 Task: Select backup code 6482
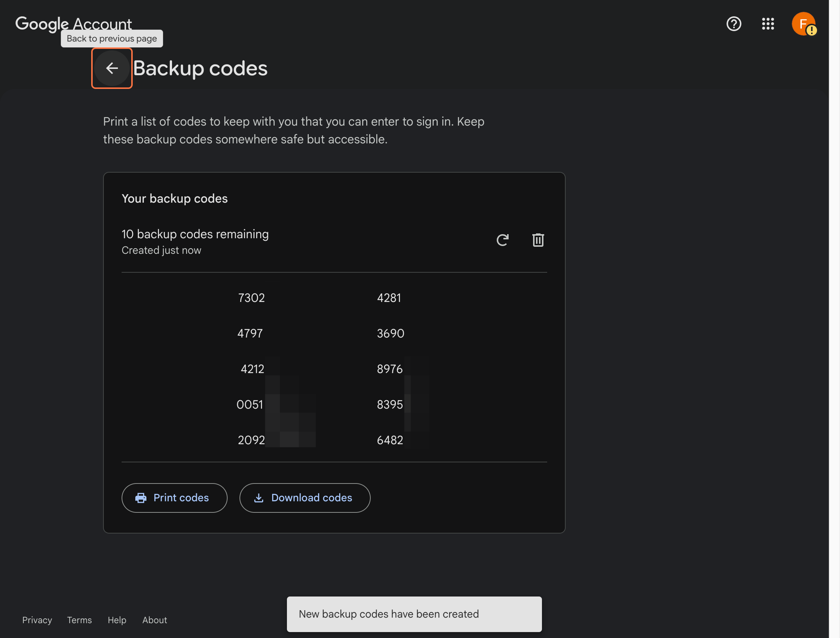coord(390,440)
